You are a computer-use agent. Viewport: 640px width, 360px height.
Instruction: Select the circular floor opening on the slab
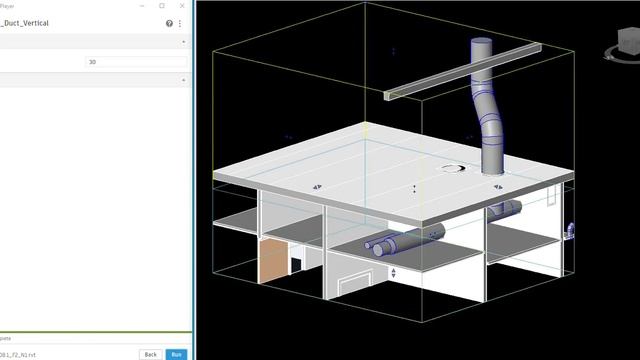click(x=453, y=168)
